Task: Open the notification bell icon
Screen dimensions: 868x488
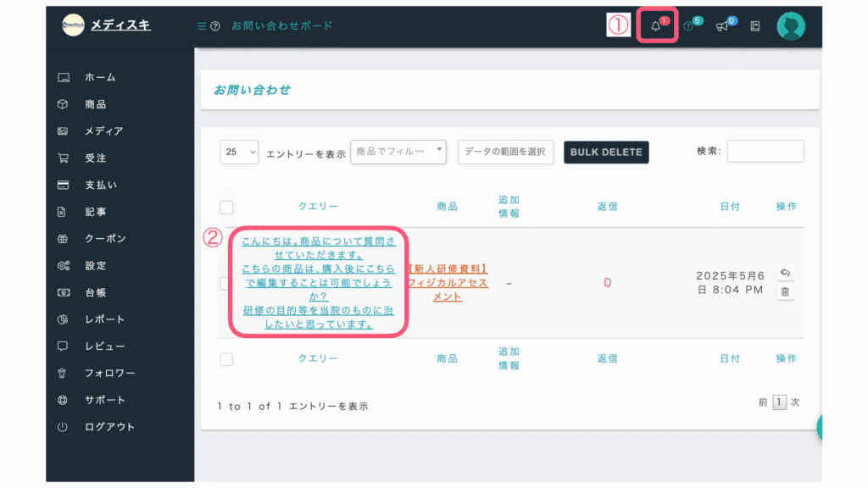Action: coord(655,26)
